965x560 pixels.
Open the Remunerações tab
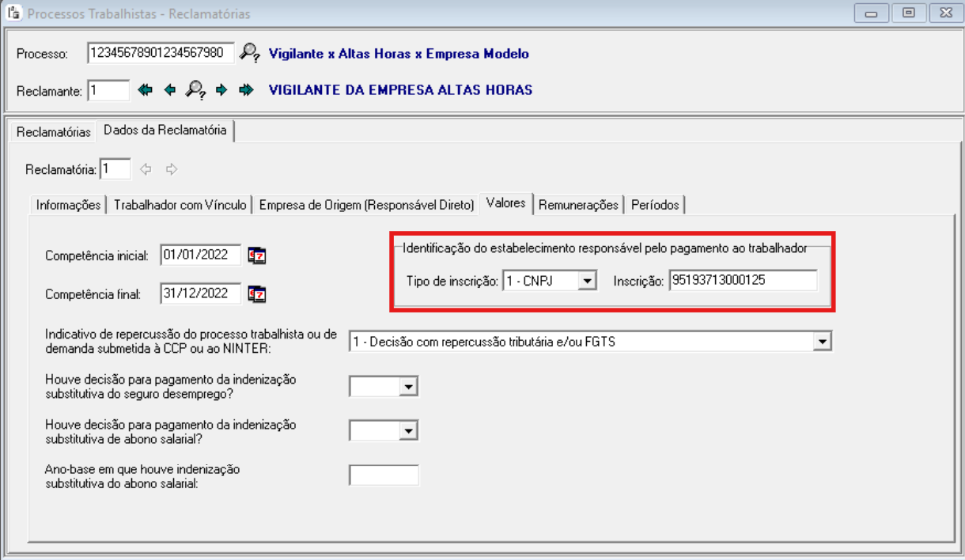pos(578,205)
